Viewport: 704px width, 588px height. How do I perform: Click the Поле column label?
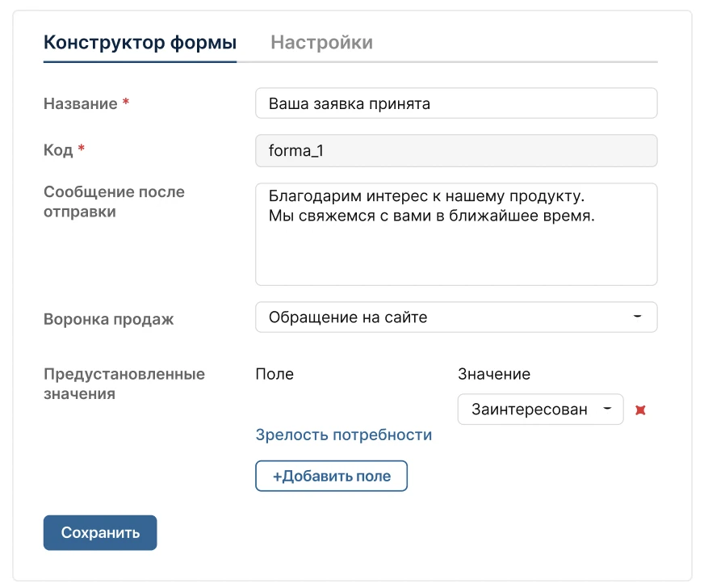point(274,374)
